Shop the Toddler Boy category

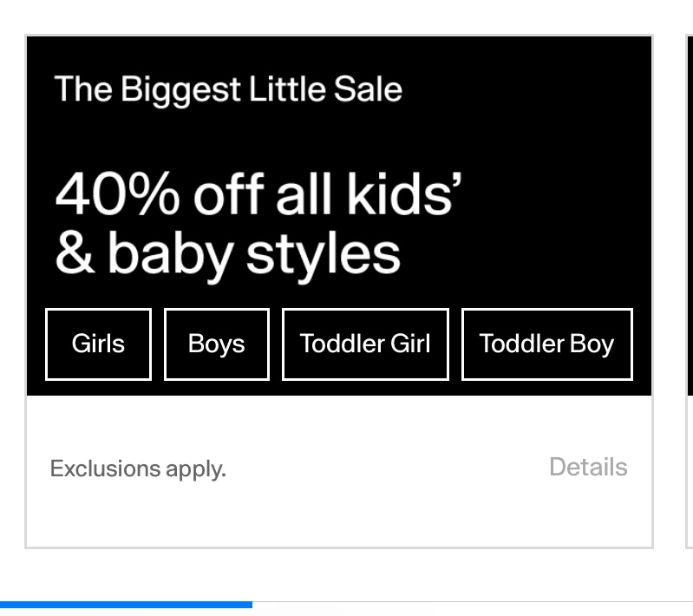click(547, 344)
